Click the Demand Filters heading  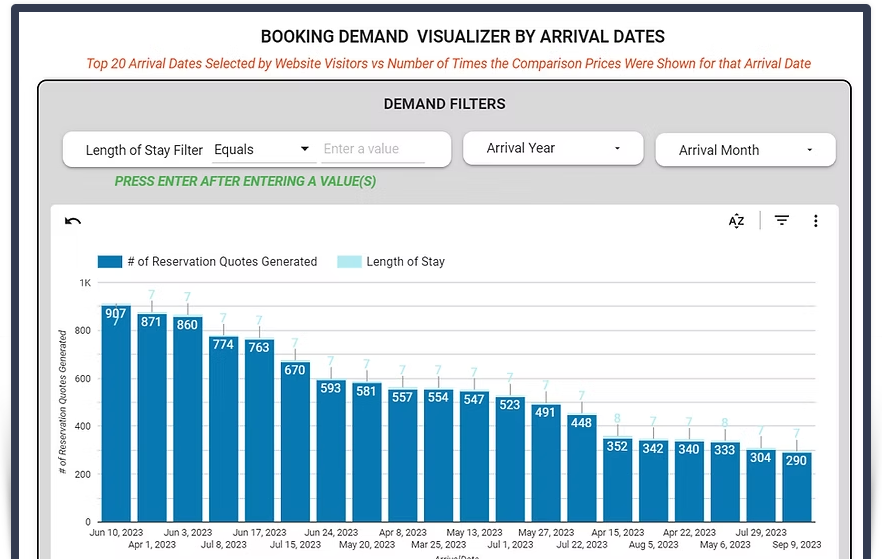coord(444,103)
